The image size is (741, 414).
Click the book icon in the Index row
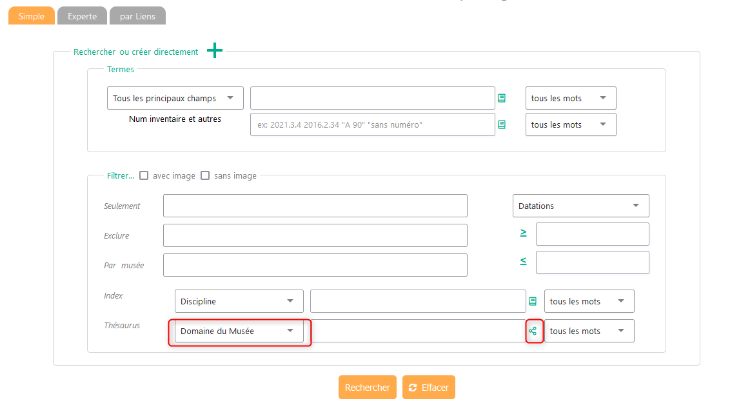pyautogui.click(x=533, y=301)
